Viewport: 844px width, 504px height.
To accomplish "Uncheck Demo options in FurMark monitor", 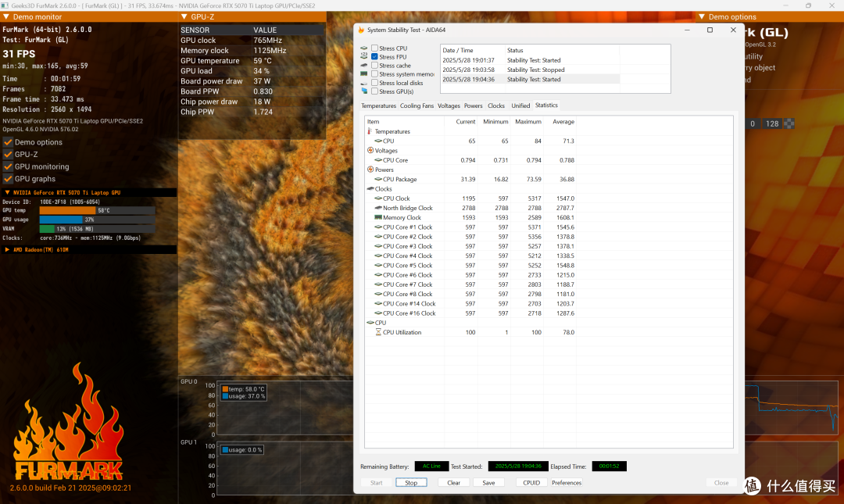I will pos(8,142).
